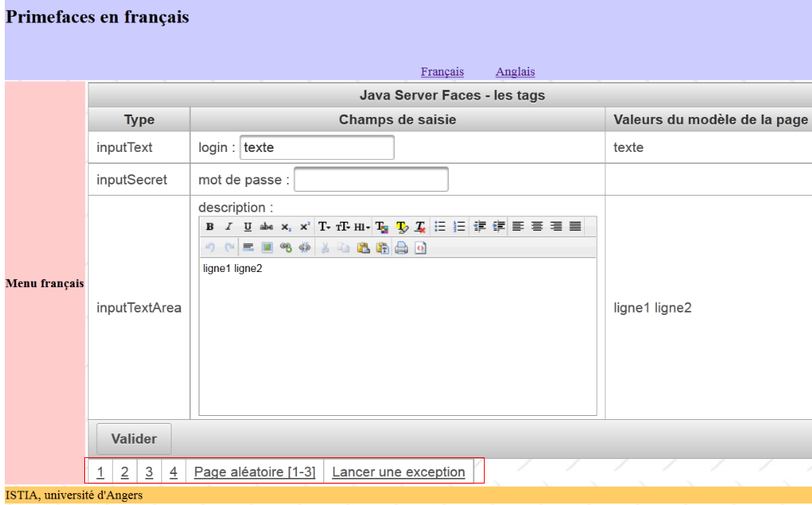Switch language to Anglais

(x=515, y=72)
